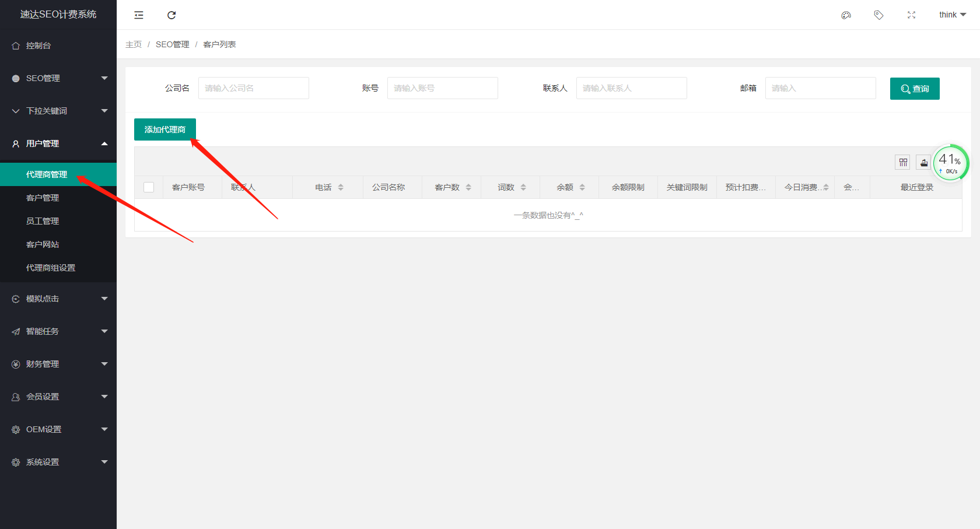Sort table by 电话 column

(341, 187)
